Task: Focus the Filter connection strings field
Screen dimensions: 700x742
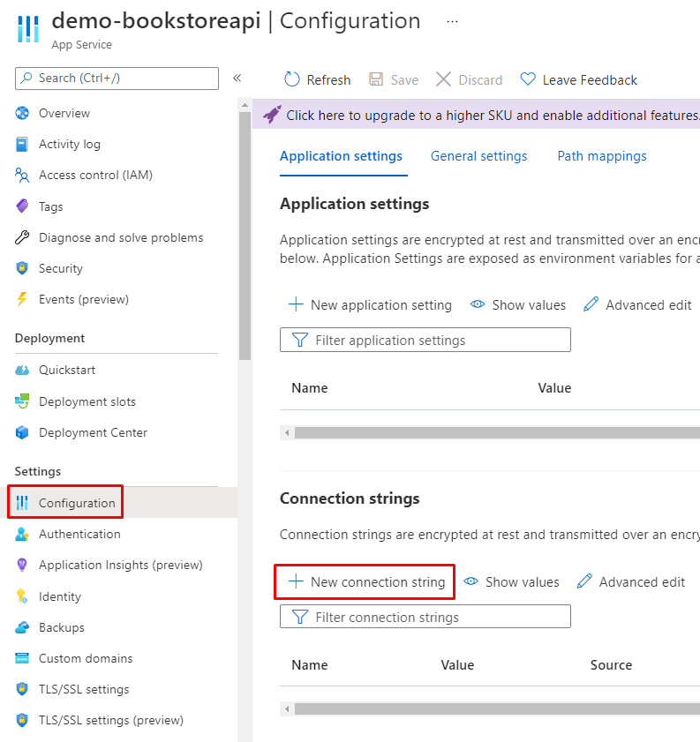Action: [425, 617]
